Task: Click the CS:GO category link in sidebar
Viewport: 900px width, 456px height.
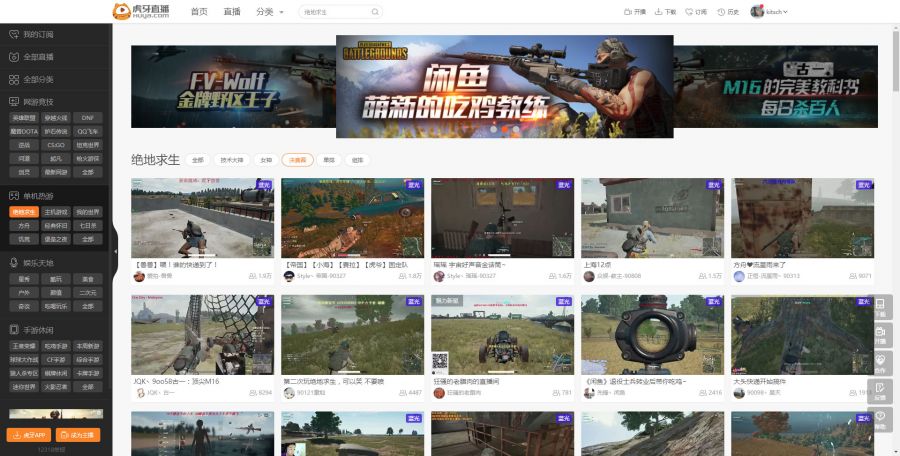Action: (x=56, y=144)
